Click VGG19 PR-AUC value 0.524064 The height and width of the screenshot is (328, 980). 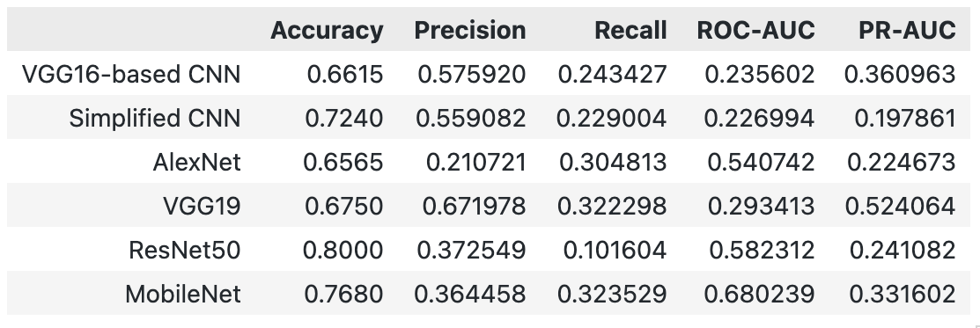tap(900, 206)
